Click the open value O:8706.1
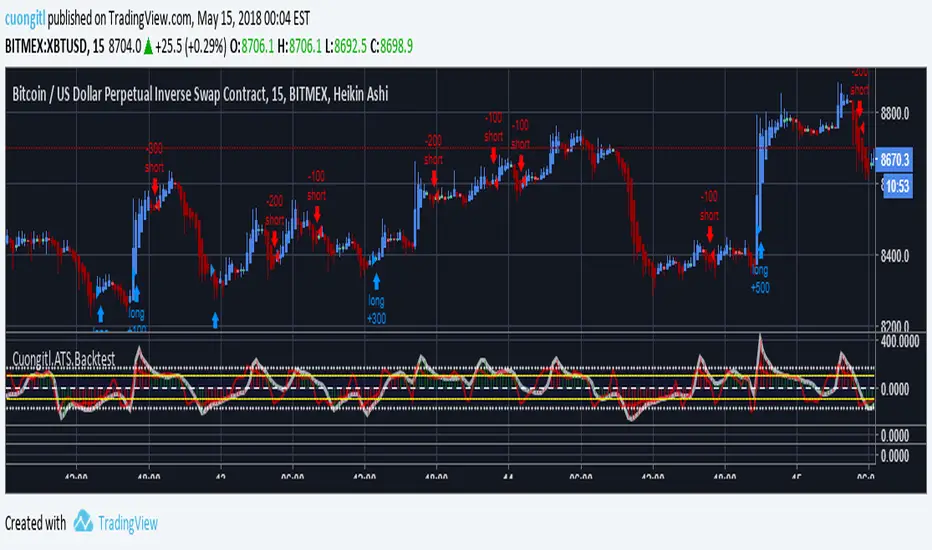Screen dimensions: 932x550 click(x=252, y=46)
